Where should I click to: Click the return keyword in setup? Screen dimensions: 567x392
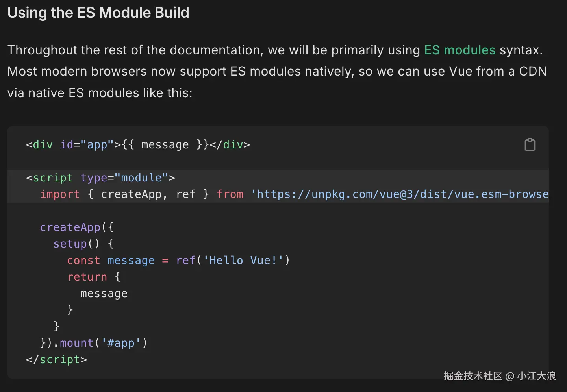[87, 277]
